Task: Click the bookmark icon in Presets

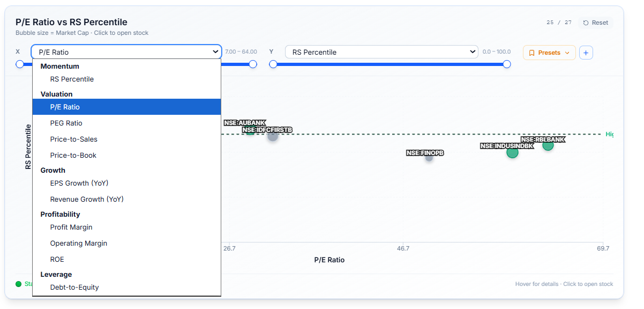Action: [x=531, y=53]
